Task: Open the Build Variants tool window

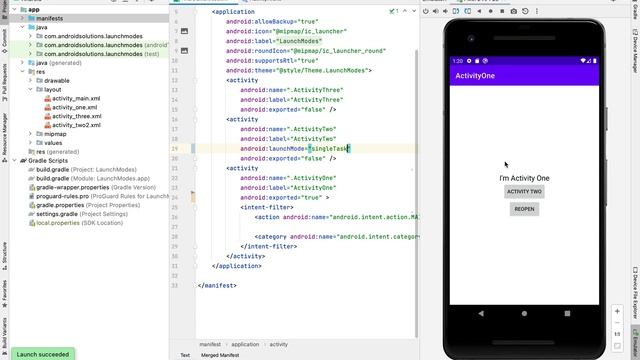Action: pos(4,336)
